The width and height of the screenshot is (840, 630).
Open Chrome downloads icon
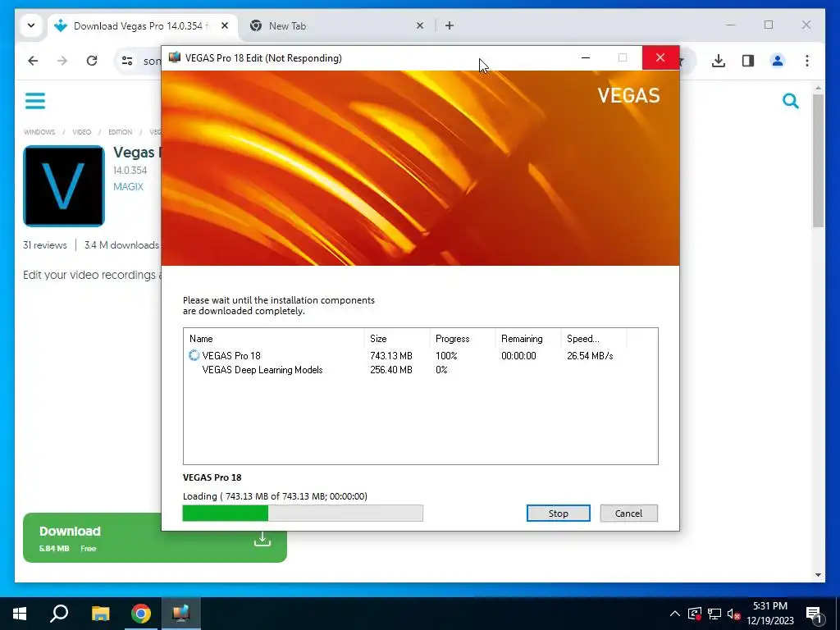719,61
